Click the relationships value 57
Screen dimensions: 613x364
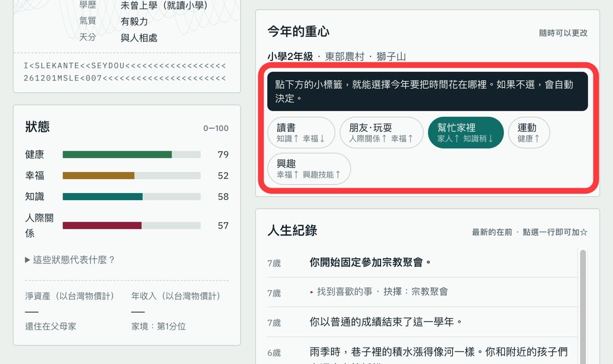pyautogui.click(x=223, y=226)
